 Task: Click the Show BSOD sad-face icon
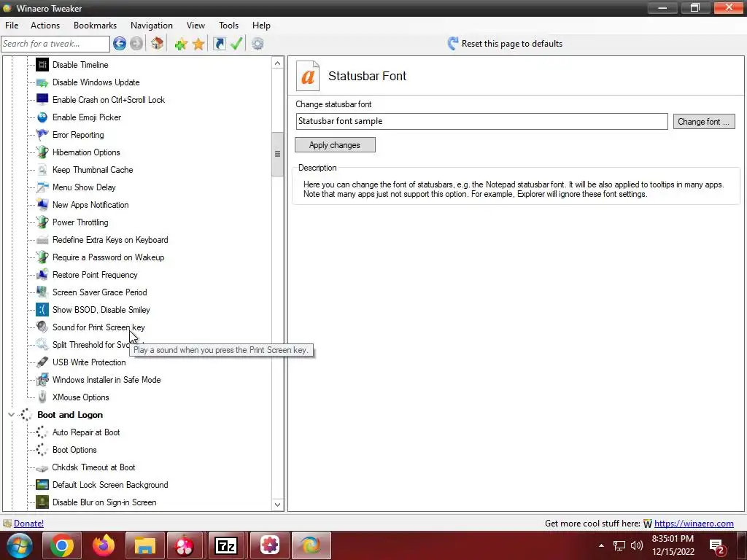42,310
